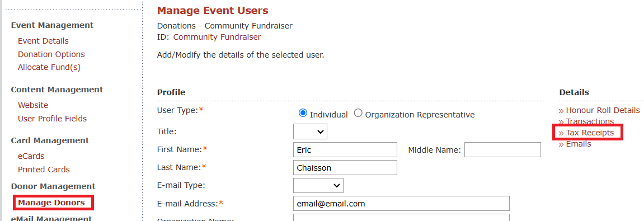Open the Transactions details link
This screenshot has height=221, width=644.
click(x=586, y=121)
